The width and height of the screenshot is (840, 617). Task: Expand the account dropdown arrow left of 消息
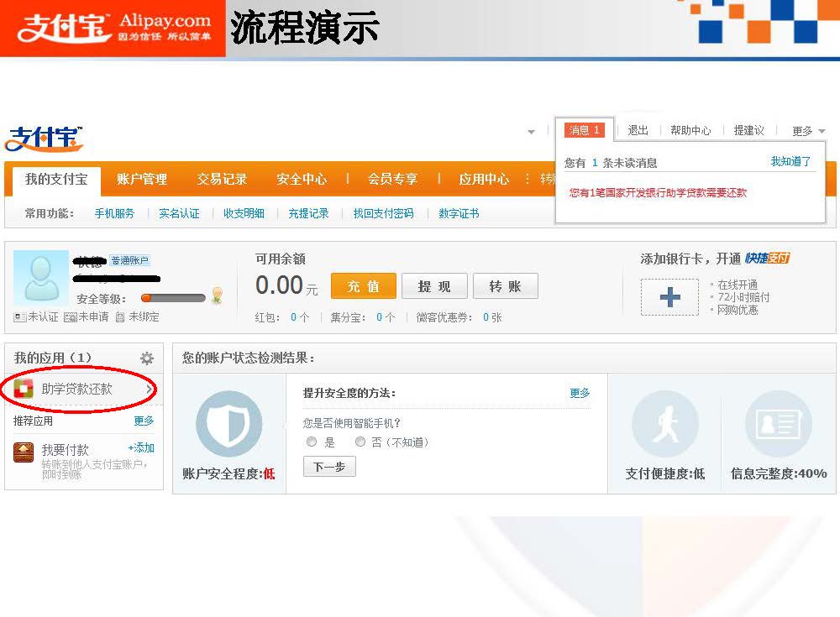pos(531,131)
